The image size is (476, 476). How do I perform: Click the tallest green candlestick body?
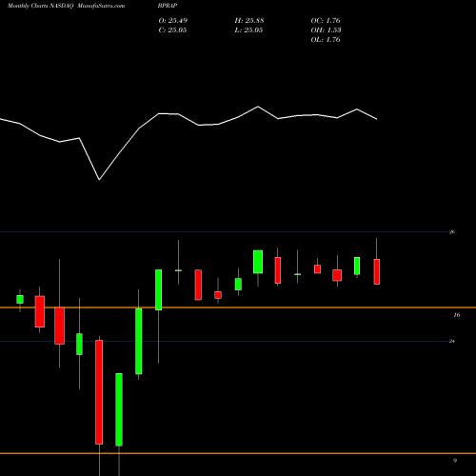[119, 409]
